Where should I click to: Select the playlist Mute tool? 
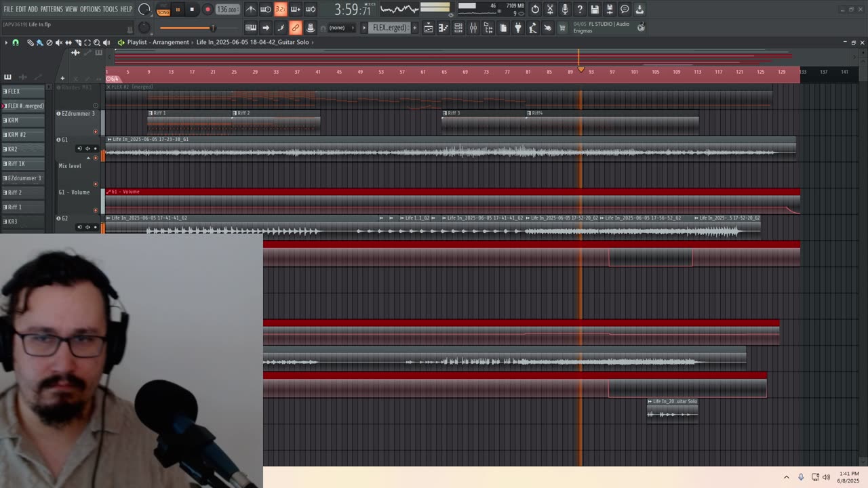(58, 42)
